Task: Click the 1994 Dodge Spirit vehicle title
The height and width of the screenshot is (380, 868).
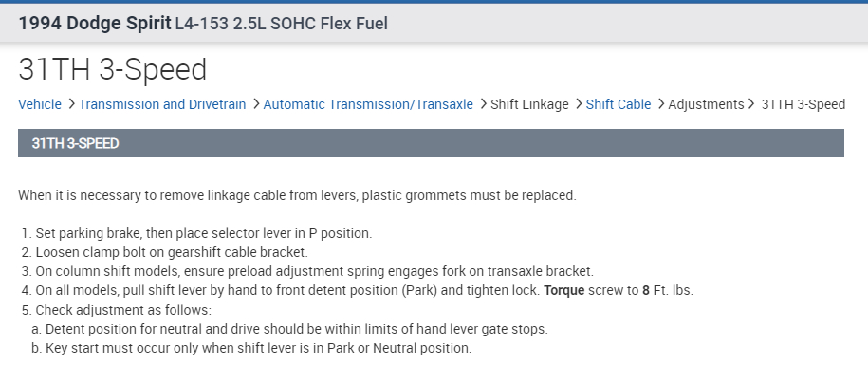Action: (x=94, y=22)
